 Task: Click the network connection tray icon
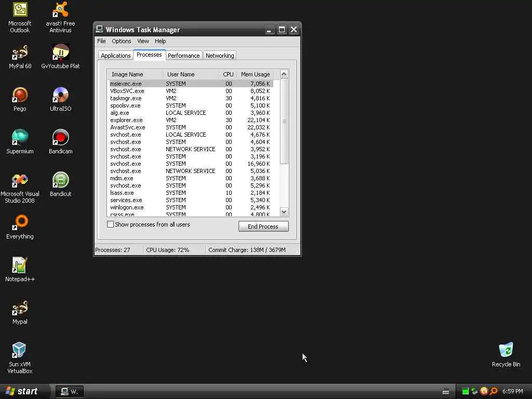coord(475,391)
